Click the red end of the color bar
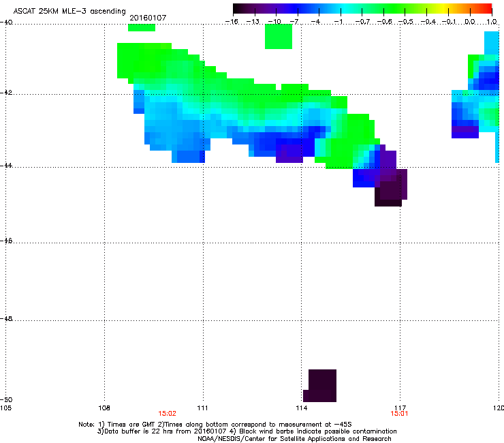The image size is (504, 443). click(x=488, y=9)
